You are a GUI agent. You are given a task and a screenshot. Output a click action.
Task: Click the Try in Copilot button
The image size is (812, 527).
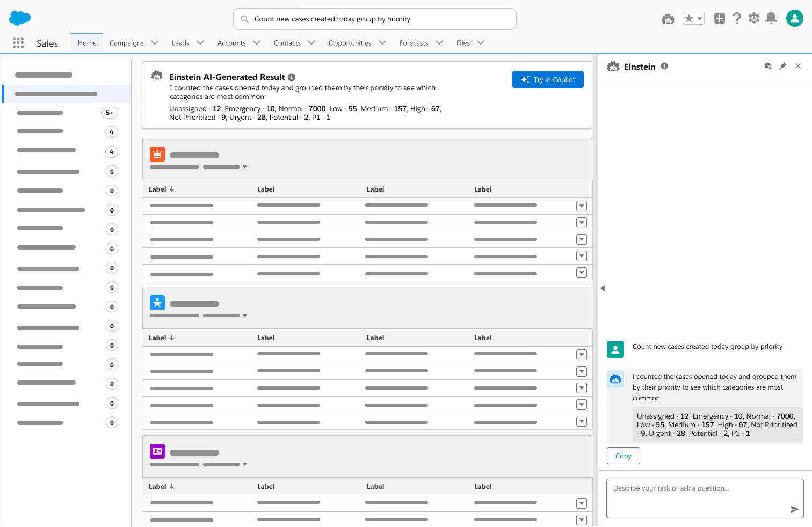(548, 79)
